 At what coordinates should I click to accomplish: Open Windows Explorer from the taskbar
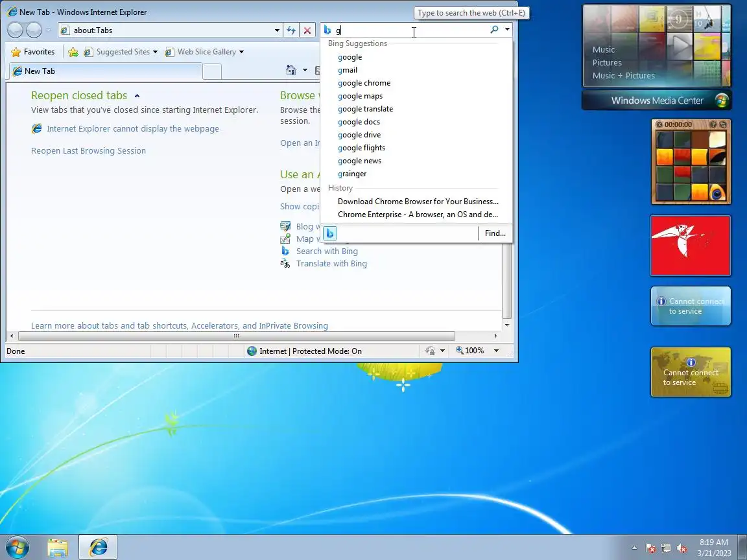click(x=58, y=548)
